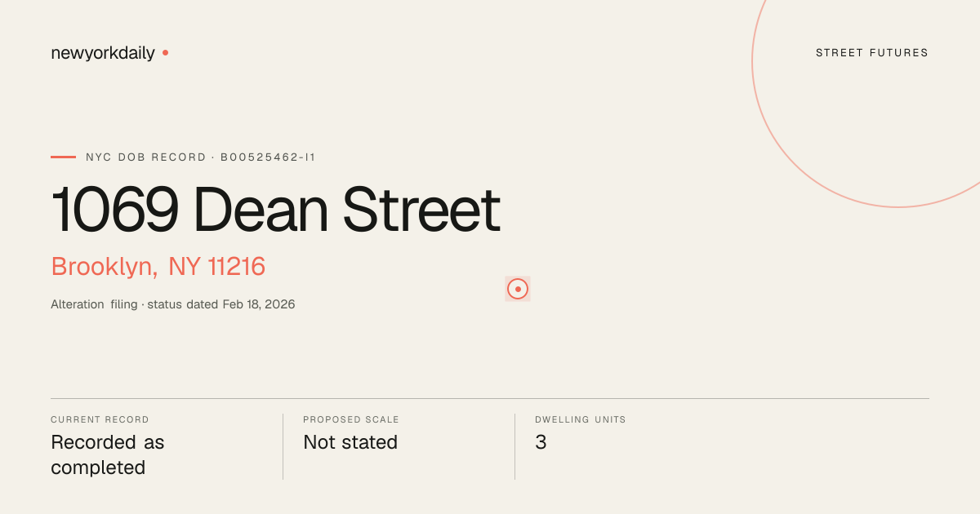Click the DWELLING UNITS label

[x=581, y=419]
